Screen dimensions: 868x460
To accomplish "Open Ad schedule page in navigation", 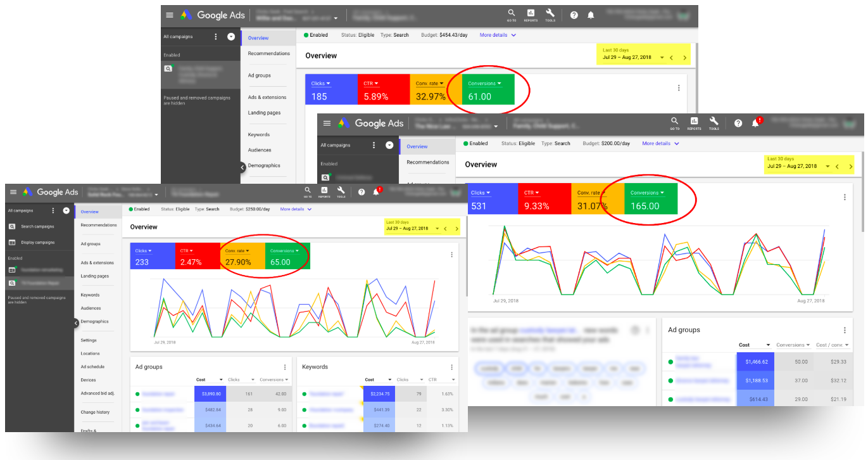I will click(92, 367).
